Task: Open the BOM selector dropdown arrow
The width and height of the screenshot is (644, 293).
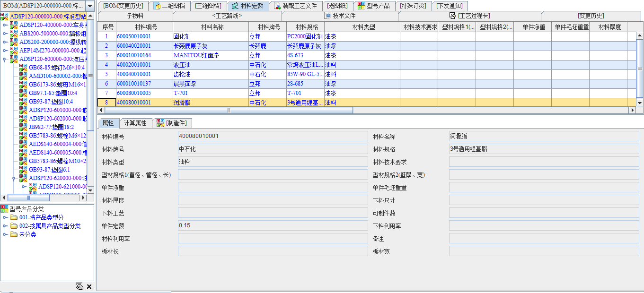Action: pyautogui.click(x=89, y=6)
